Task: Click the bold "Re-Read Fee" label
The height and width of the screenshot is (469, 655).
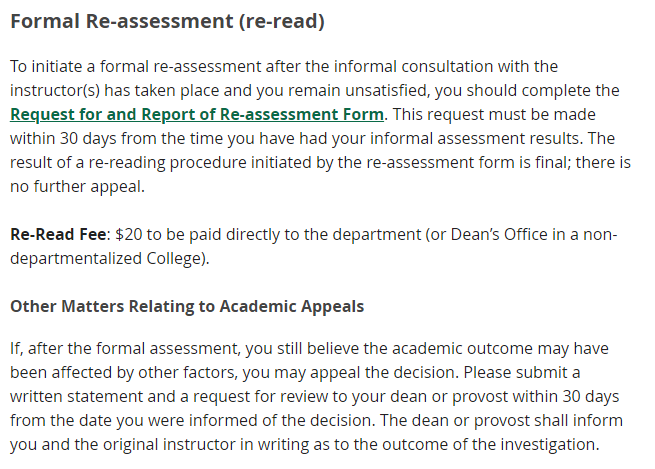Action: click(59, 235)
